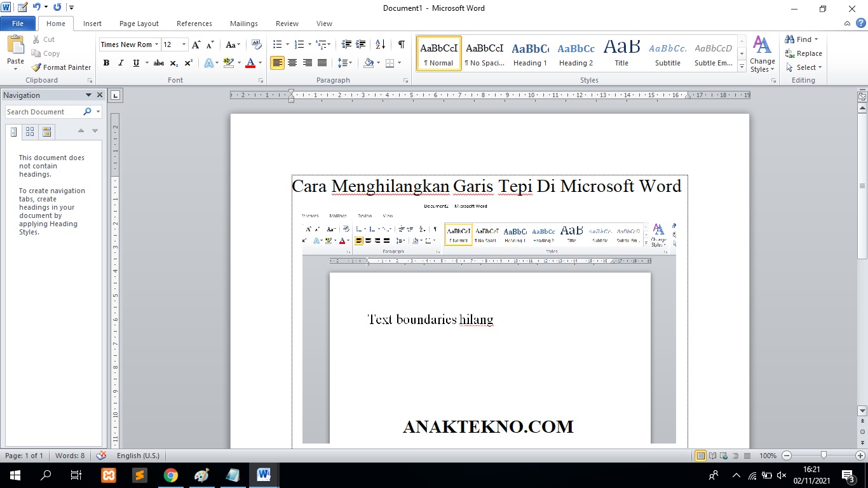Click Replace in Editing group

803,53
